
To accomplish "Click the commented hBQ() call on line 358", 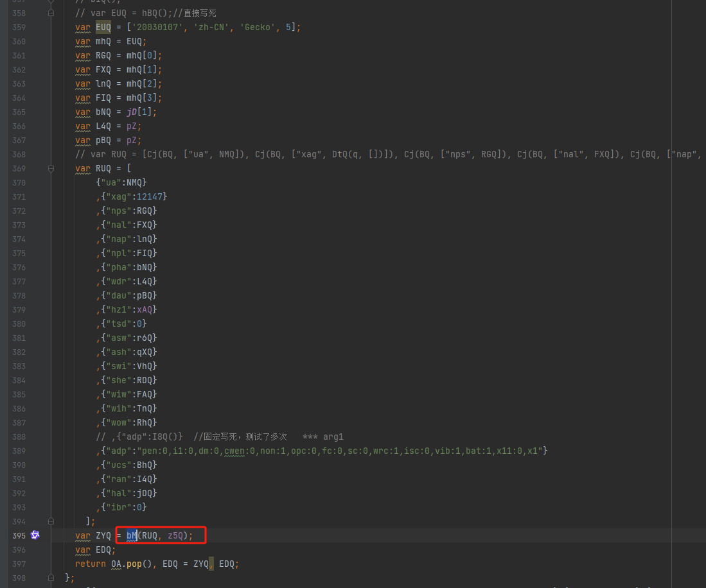I will [157, 13].
